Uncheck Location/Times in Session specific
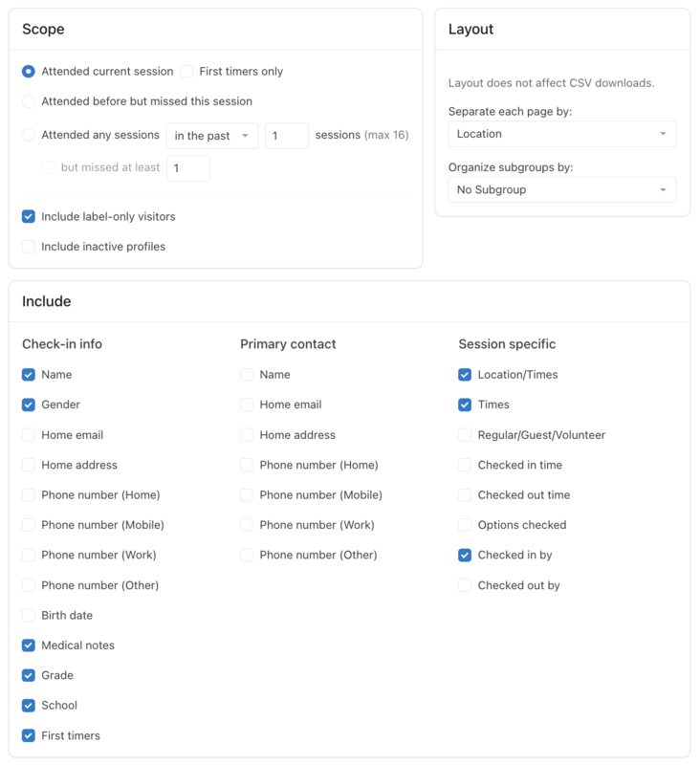 465,375
